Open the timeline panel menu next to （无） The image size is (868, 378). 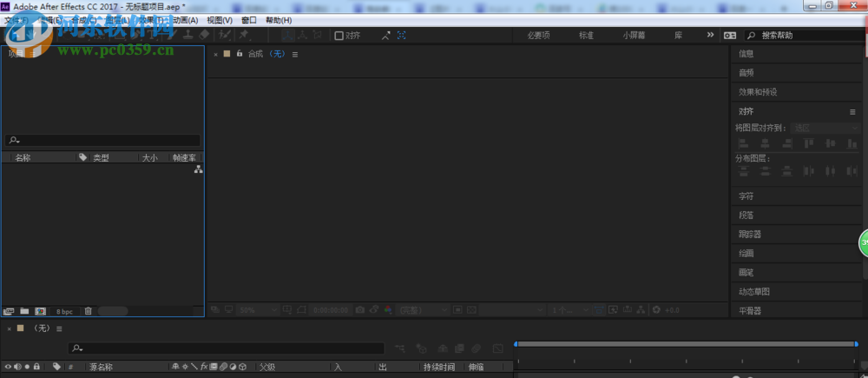pyautogui.click(x=59, y=328)
